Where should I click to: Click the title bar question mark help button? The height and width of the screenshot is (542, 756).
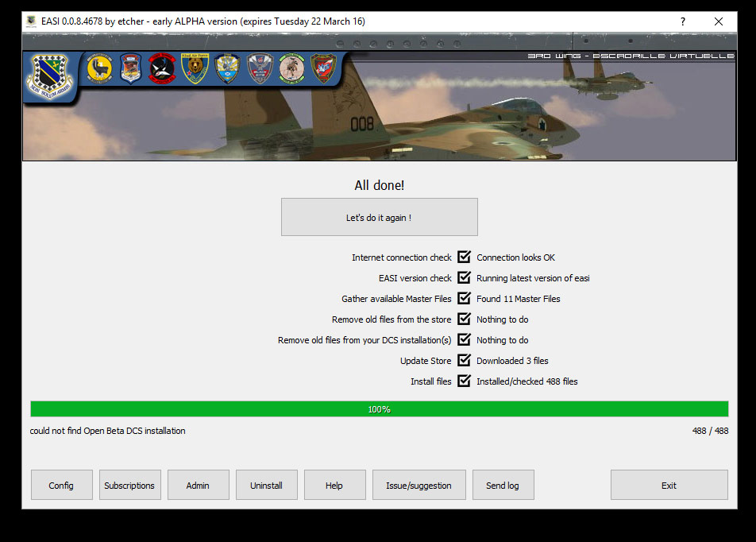(x=683, y=21)
